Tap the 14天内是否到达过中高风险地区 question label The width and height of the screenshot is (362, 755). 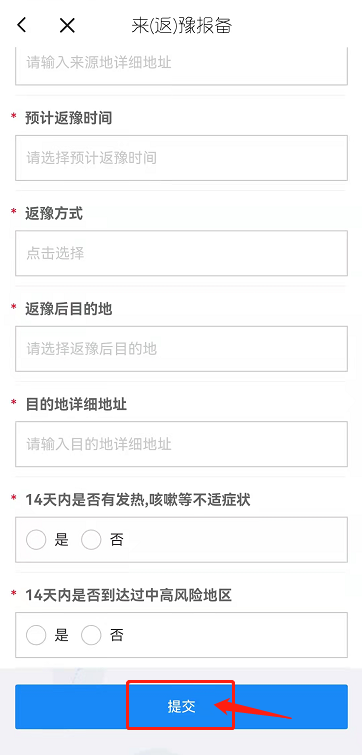pyautogui.click(x=129, y=596)
